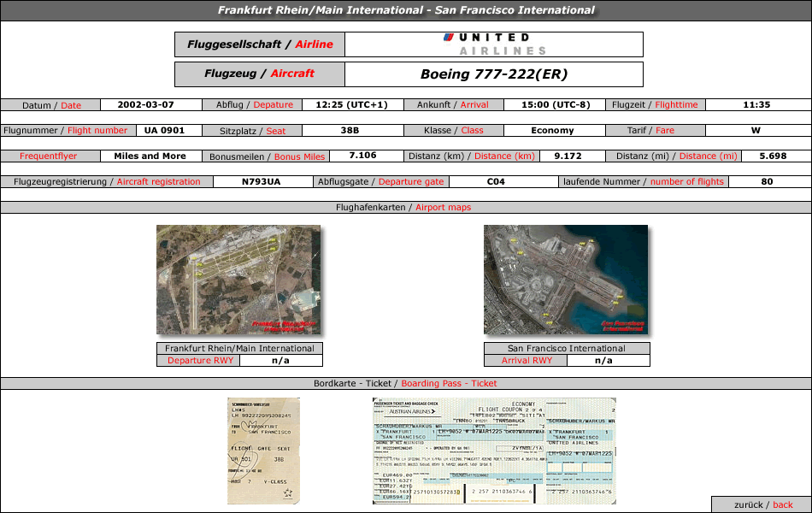812x513 pixels.
Task: Click the Flughafenkarten / Airport maps heading
Action: click(x=403, y=207)
